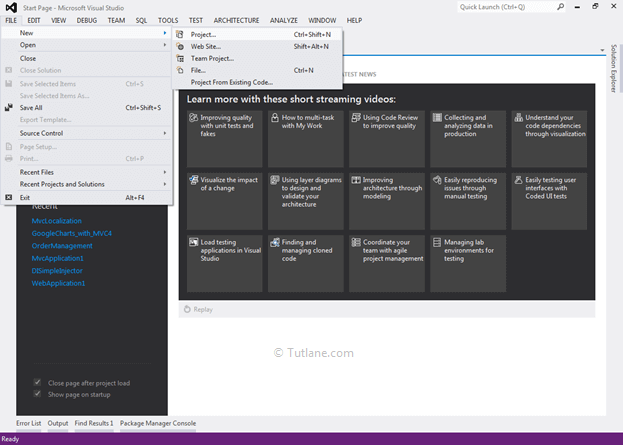Switch to the Output tab
This screenshot has height=445, width=623.
tap(58, 423)
